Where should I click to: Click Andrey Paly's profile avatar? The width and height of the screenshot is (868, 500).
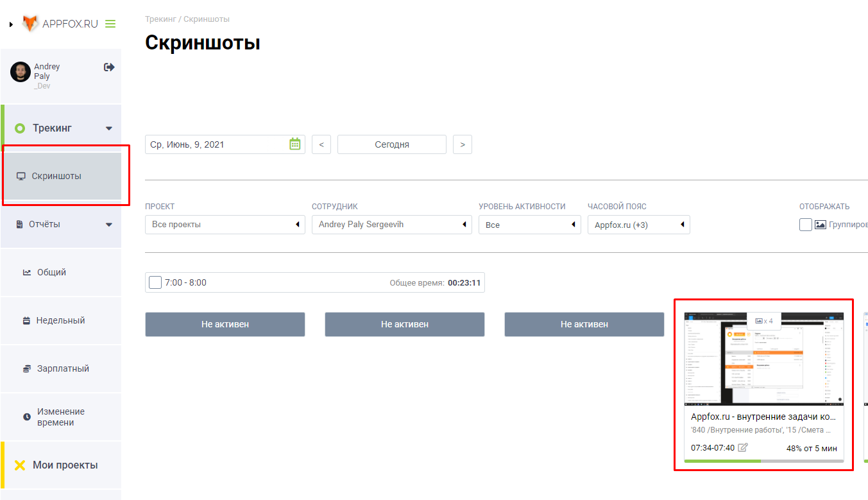21,72
